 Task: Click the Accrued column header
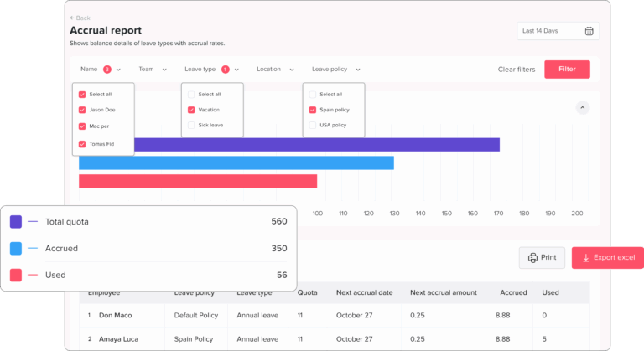(513, 292)
